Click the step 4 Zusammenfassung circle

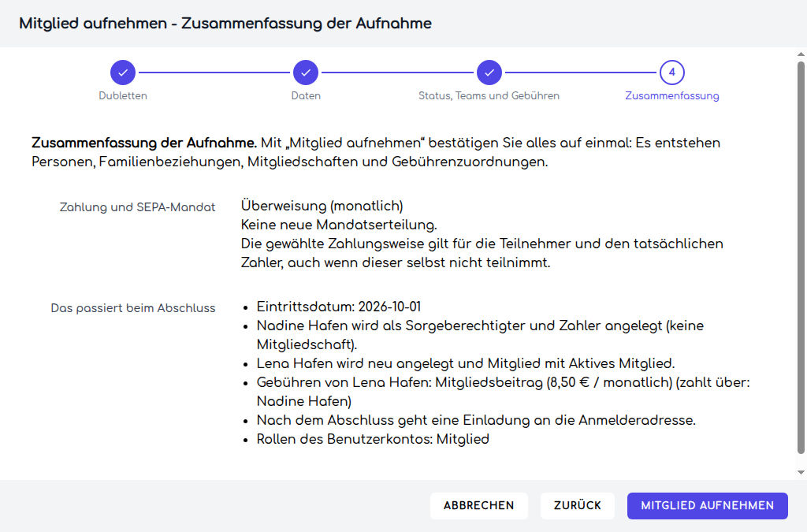(x=671, y=73)
